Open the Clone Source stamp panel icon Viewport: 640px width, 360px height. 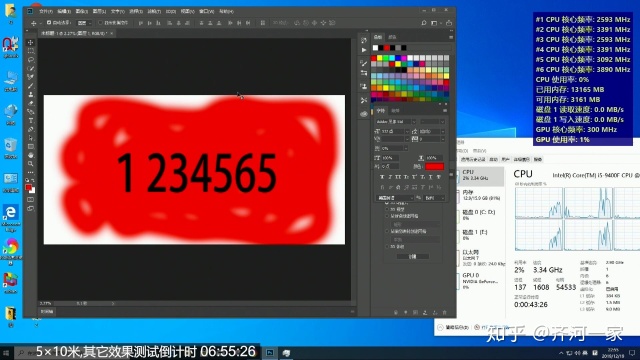coord(364,87)
